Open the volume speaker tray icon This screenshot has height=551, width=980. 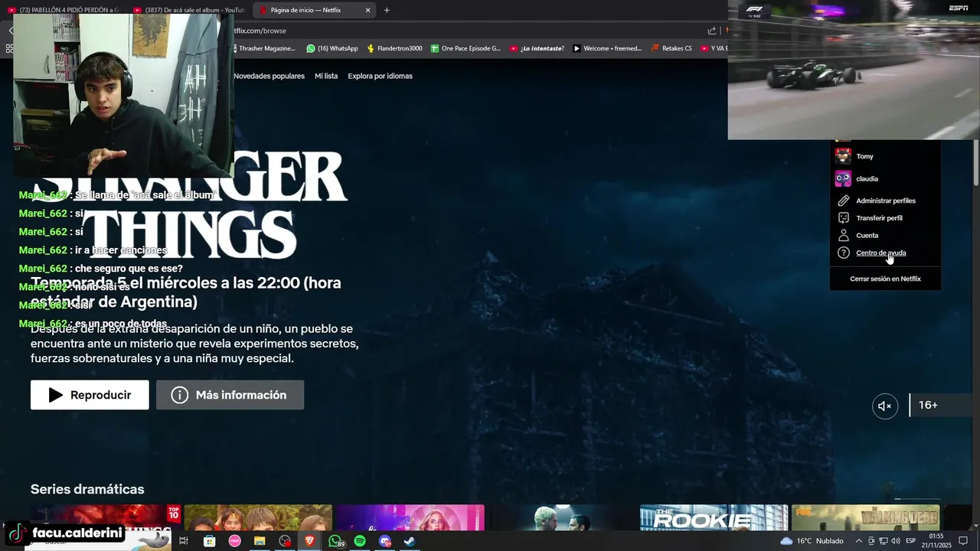(895, 541)
